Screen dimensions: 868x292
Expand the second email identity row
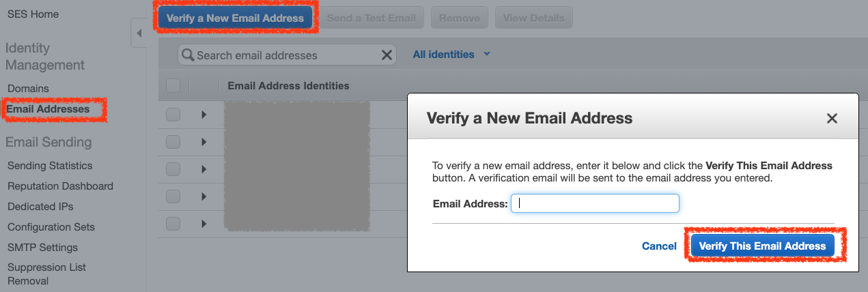[204, 142]
